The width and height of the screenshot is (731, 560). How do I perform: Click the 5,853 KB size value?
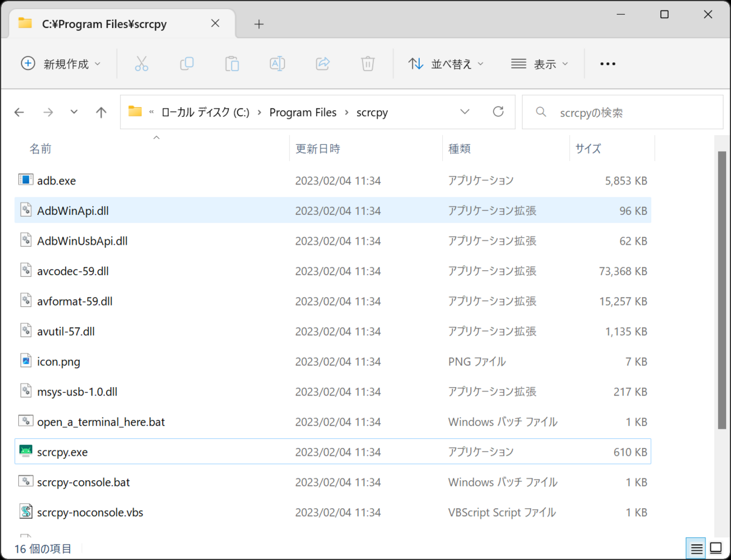click(626, 180)
